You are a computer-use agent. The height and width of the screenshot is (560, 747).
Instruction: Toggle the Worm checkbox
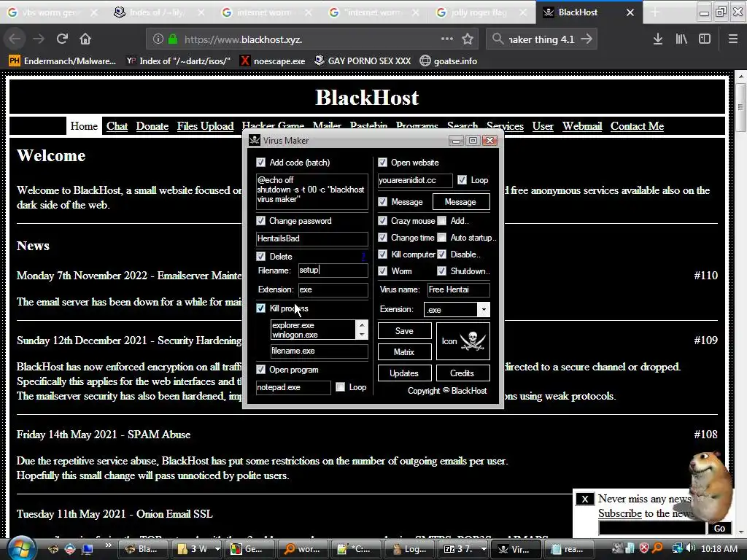pyautogui.click(x=382, y=271)
